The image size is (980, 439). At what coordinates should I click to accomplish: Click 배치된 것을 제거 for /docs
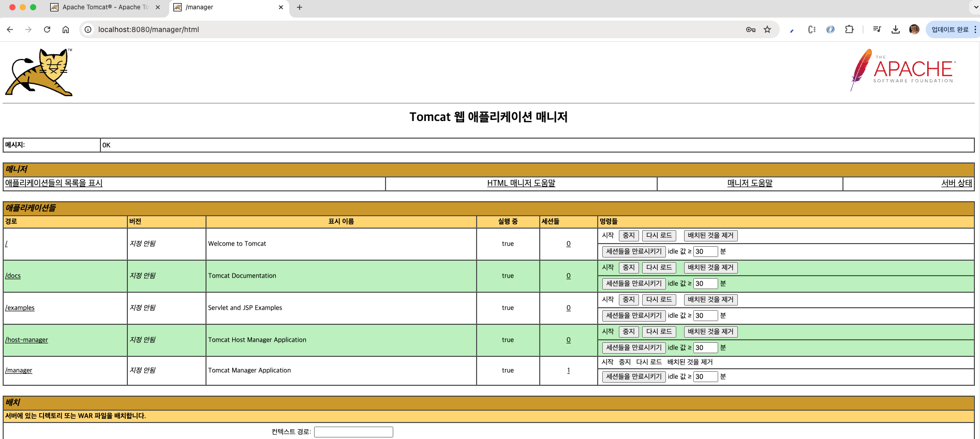tap(710, 268)
